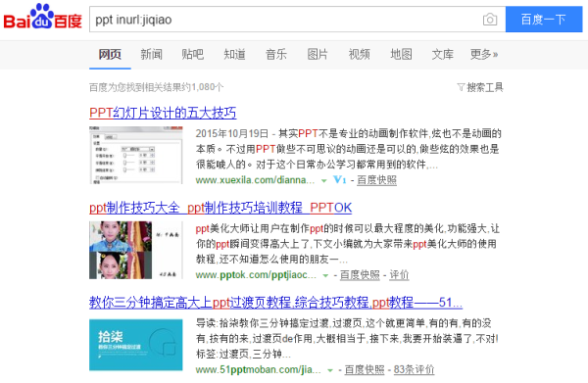Click date text 2015年10月19日

(x=232, y=133)
